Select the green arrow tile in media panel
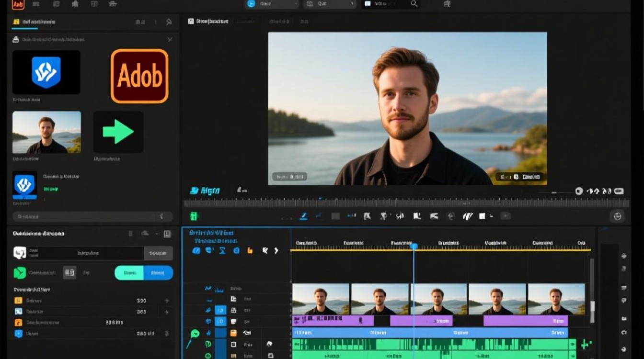 point(118,132)
